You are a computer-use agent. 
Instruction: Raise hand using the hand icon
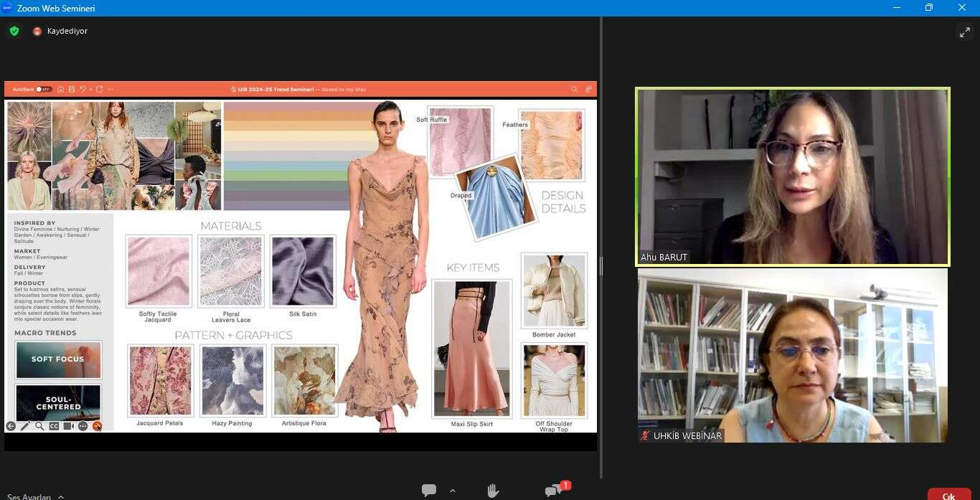click(x=493, y=491)
